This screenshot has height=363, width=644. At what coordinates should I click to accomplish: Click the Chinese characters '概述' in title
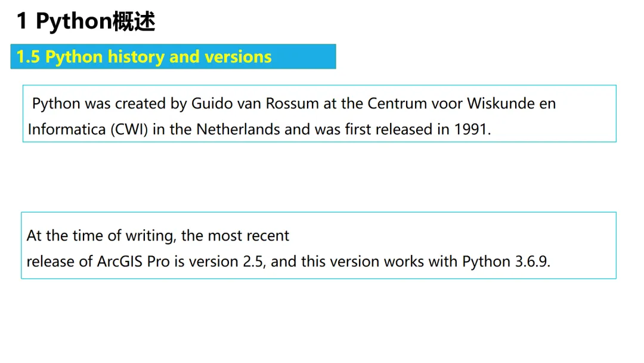click(134, 21)
